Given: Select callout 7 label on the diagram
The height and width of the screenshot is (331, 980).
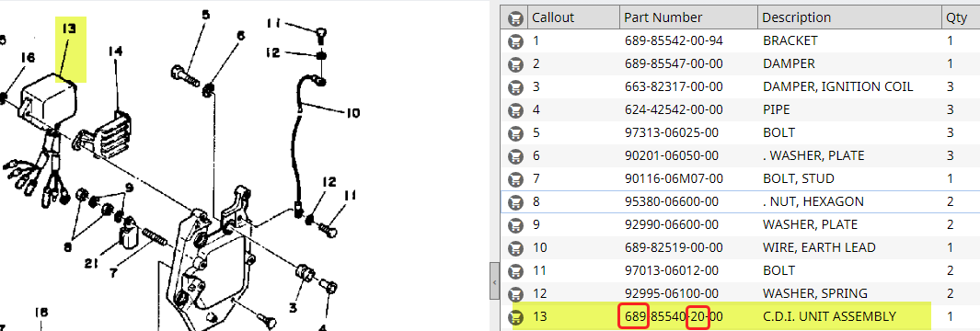Looking at the screenshot, I should click(x=113, y=273).
